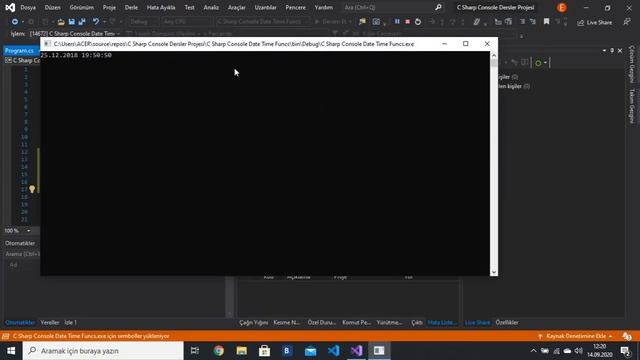This screenshot has height=360, width=640.
Task: Restart debugging with the restart icon
Action: [418, 22]
